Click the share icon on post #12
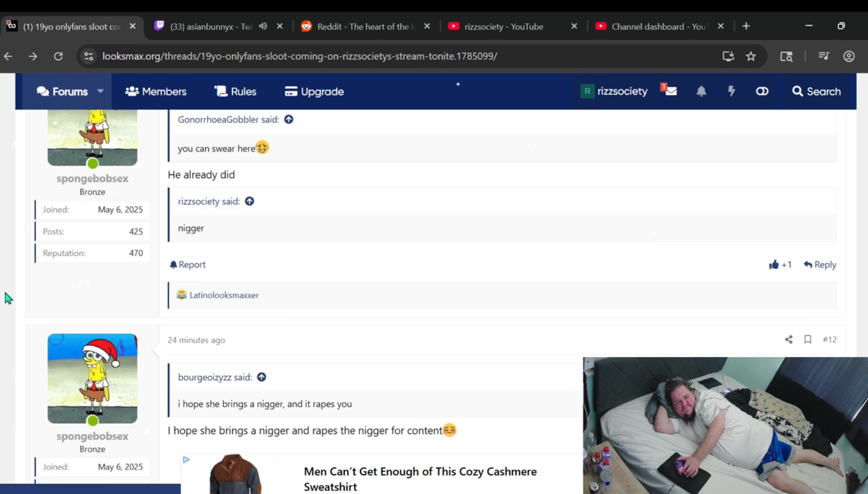Screen dimensions: 868x494 (x=788, y=340)
